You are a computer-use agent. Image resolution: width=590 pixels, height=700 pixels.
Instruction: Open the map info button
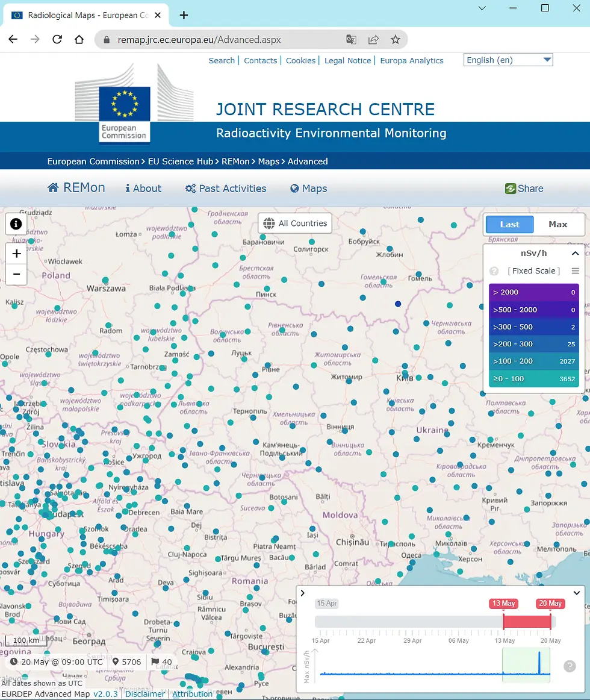16,223
